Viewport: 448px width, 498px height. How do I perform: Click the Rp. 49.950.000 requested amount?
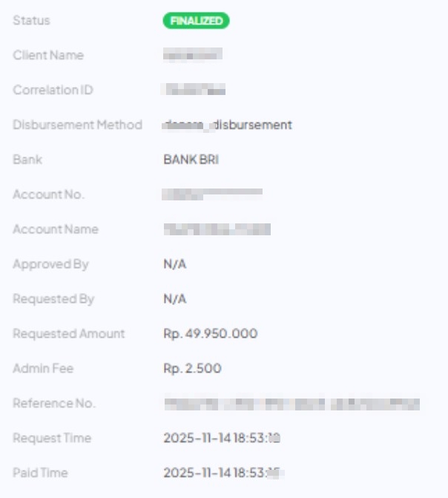pyautogui.click(x=210, y=334)
